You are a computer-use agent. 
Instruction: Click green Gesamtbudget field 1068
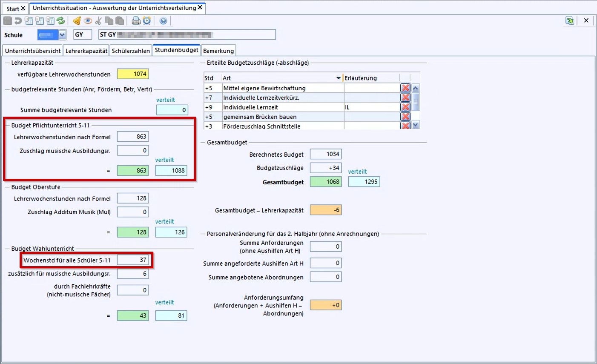point(326,182)
